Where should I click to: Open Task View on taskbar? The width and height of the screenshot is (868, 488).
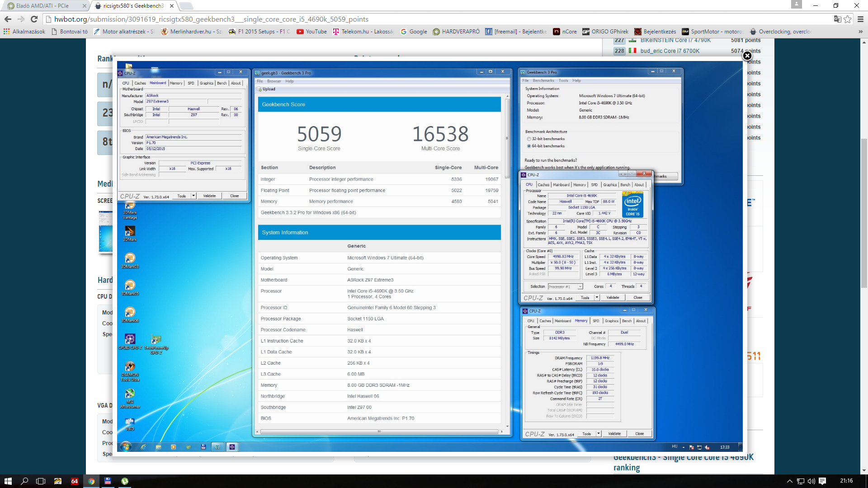(41, 481)
